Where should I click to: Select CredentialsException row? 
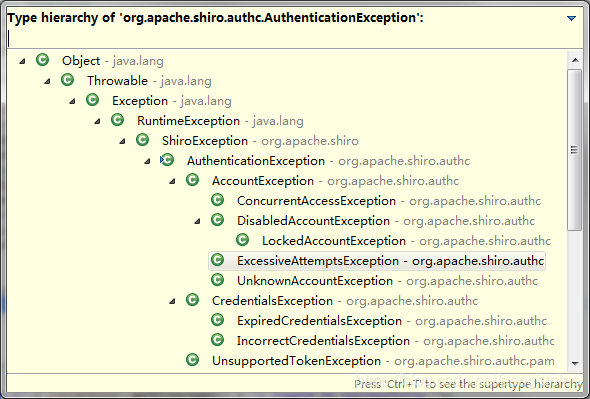(x=345, y=300)
